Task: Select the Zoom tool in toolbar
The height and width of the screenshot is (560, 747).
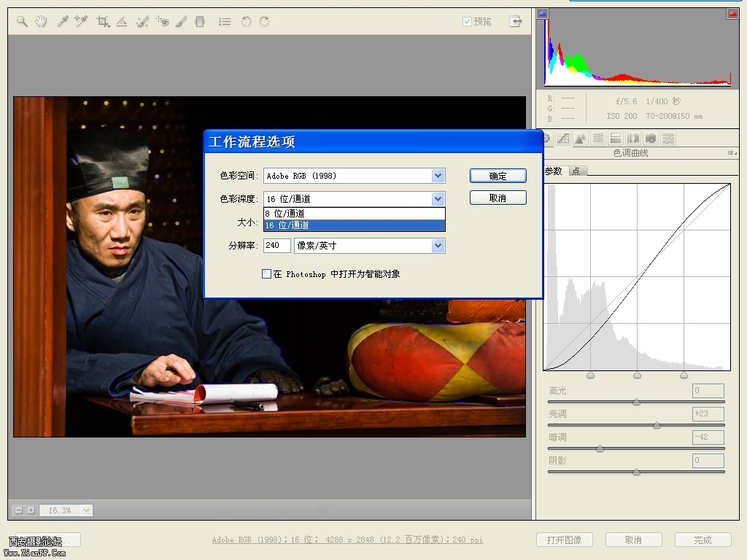Action: (22, 22)
